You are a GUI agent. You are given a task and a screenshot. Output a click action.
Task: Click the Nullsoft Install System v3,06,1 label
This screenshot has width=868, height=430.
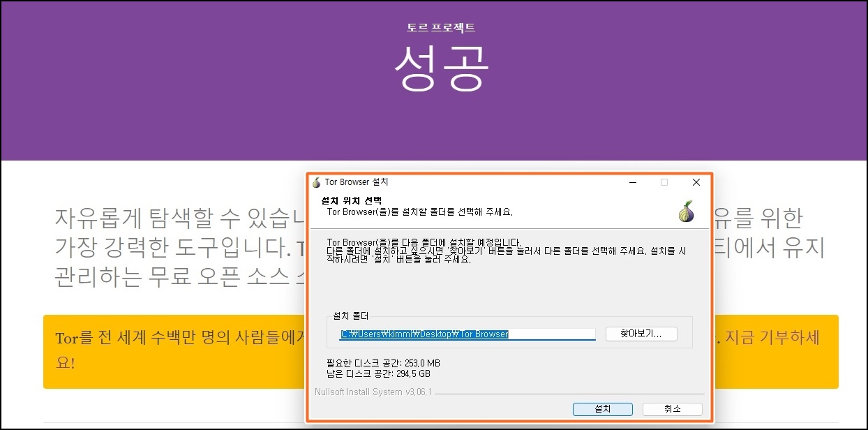coord(373,392)
